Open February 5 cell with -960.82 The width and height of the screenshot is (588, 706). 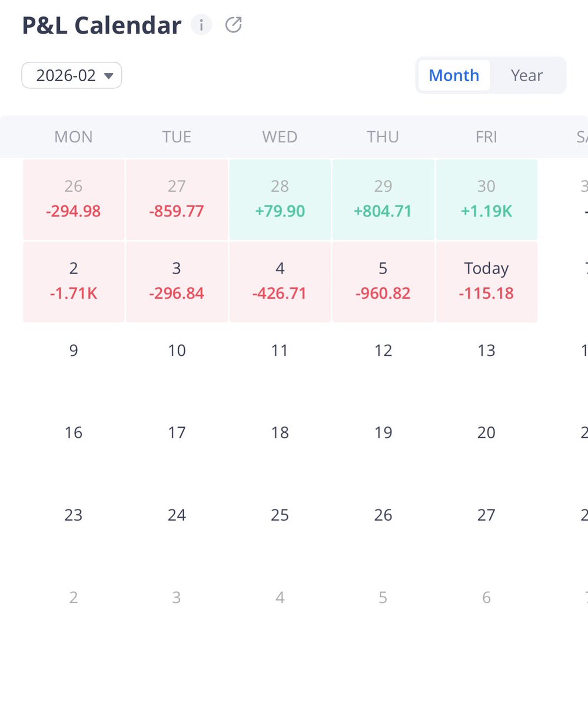coord(383,282)
